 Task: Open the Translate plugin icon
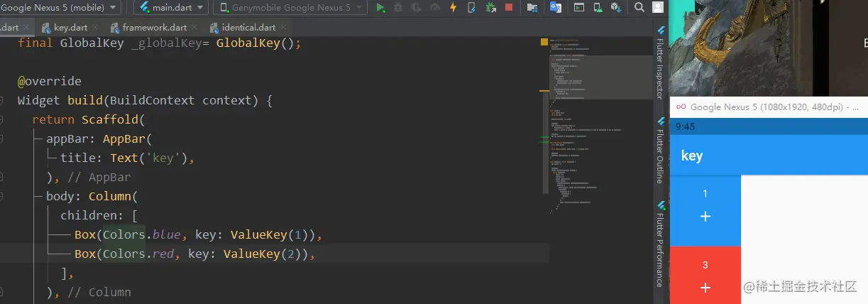[556, 8]
